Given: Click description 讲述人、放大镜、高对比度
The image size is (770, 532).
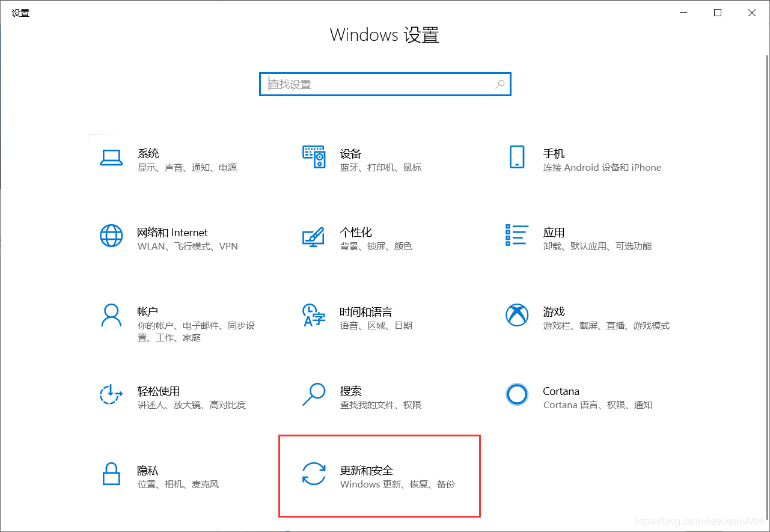Looking at the screenshot, I should click(192, 405).
